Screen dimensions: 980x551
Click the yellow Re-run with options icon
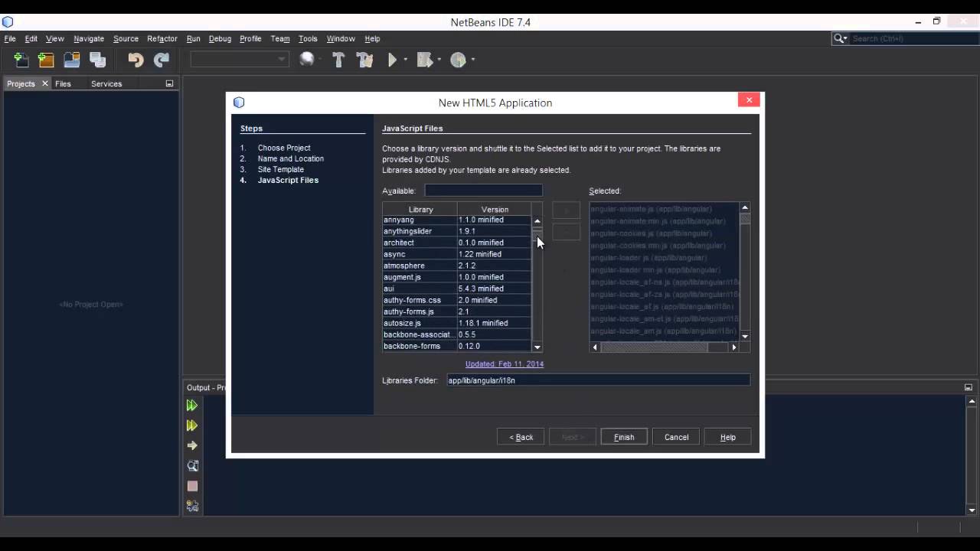coord(192,425)
